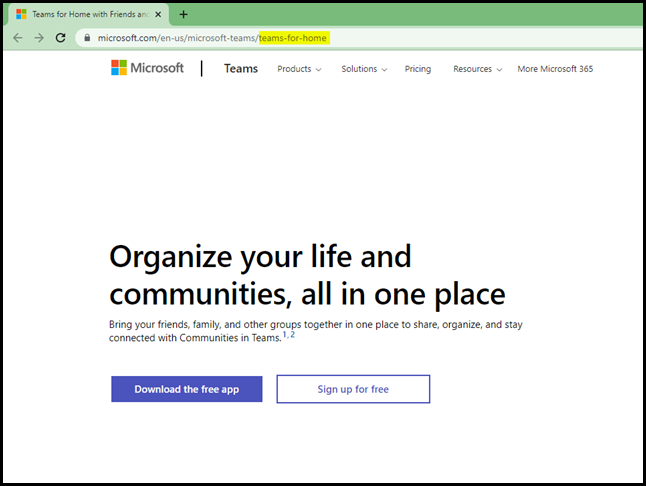Image resolution: width=646 pixels, height=486 pixels.
Task: Open More Microsoft 365 menu item
Action: coord(555,69)
